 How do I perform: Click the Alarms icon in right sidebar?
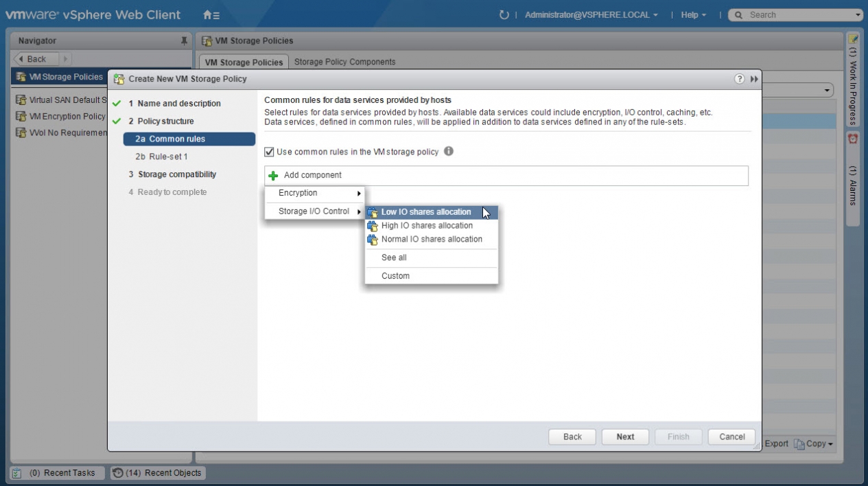click(853, 139)
